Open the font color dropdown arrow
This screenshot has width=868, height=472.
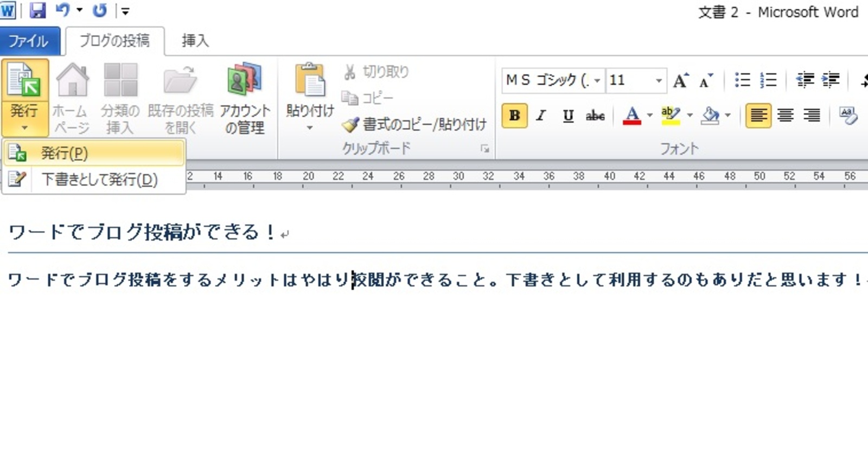[x=650, y=116]
